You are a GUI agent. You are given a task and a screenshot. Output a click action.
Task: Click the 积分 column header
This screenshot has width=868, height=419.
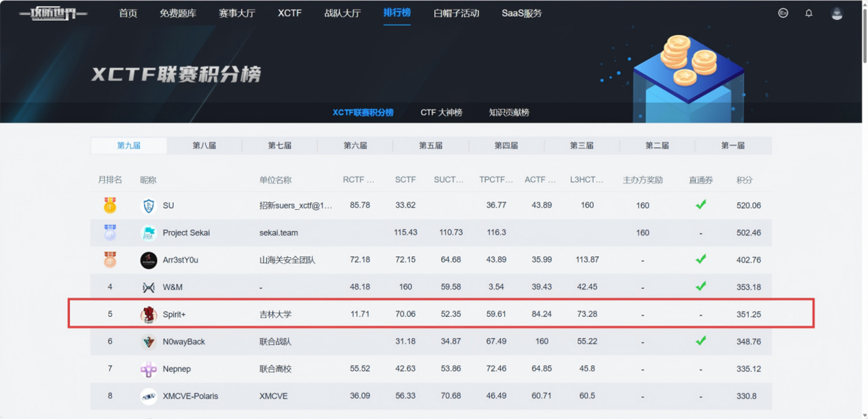744,180
